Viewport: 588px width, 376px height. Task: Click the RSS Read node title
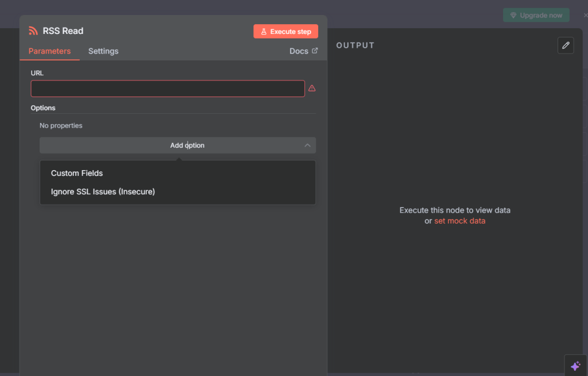coord(63,31)
